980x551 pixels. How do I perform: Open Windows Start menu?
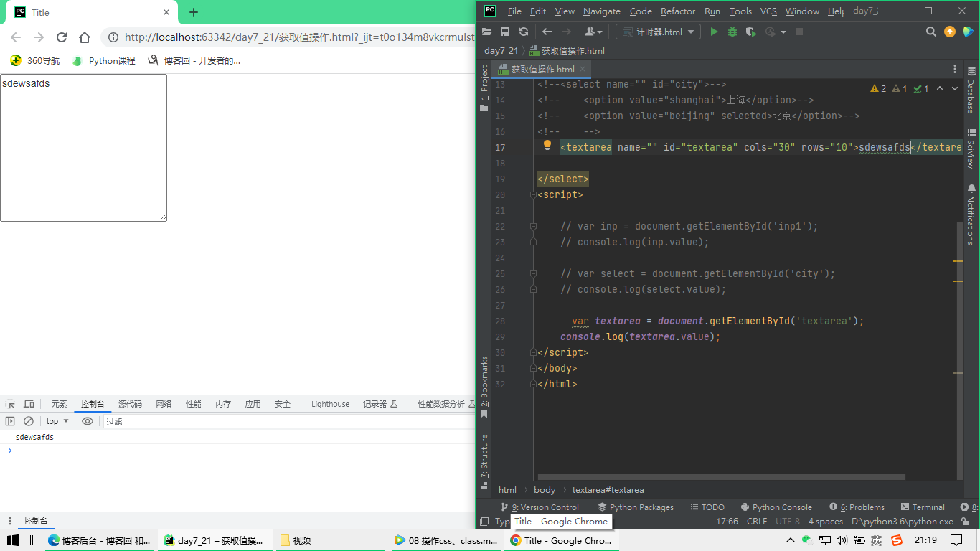click(x=12, y=540)
